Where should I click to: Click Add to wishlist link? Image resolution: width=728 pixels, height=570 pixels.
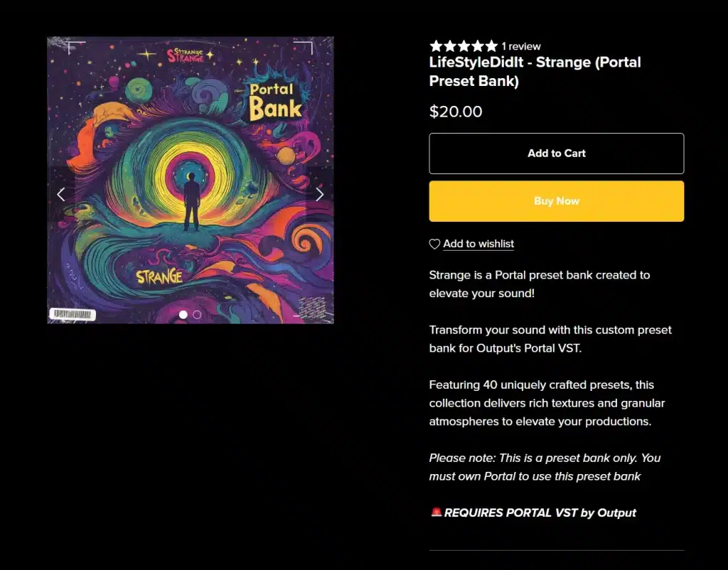point(478,244)
